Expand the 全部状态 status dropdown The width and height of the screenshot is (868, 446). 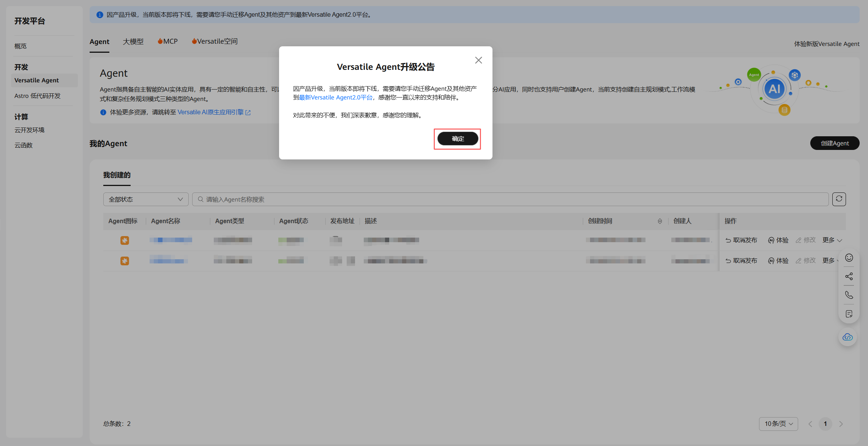(x=146, y=199)
